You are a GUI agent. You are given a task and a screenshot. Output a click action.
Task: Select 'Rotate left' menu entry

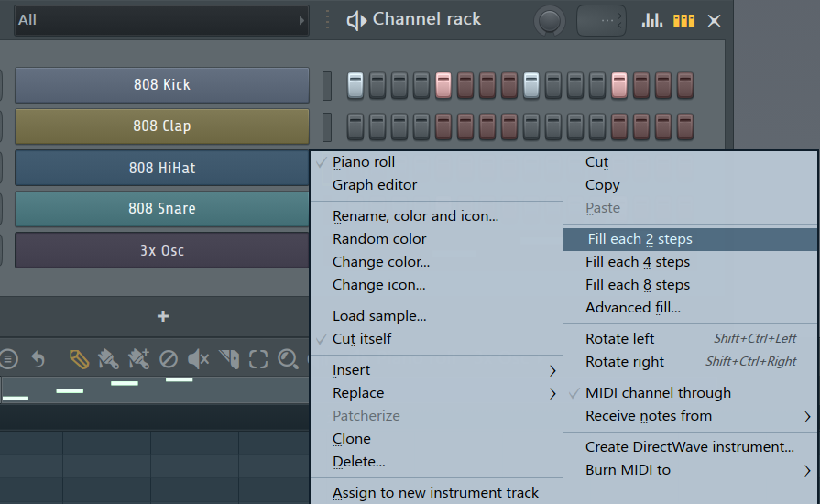[x=620, y=339]
